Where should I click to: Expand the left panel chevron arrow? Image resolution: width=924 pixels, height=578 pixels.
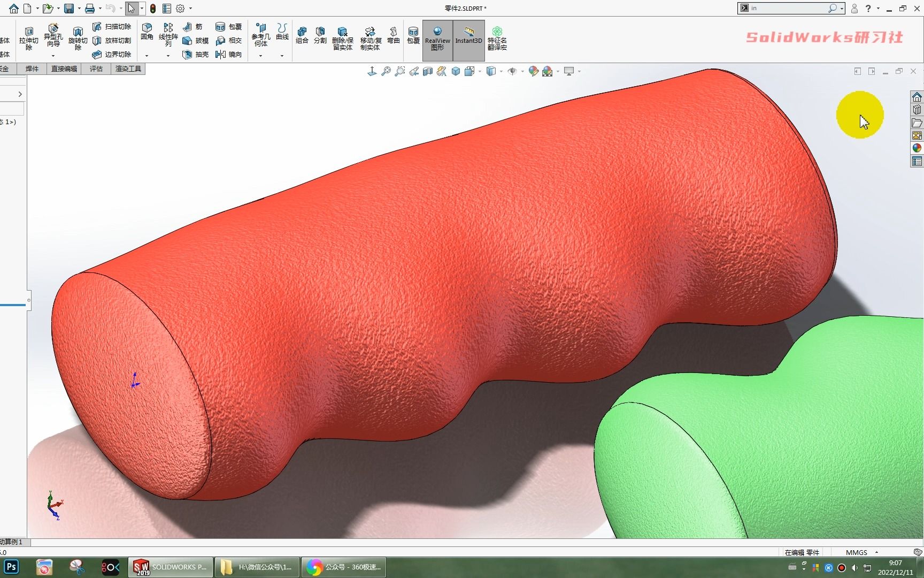click(20, 94)
